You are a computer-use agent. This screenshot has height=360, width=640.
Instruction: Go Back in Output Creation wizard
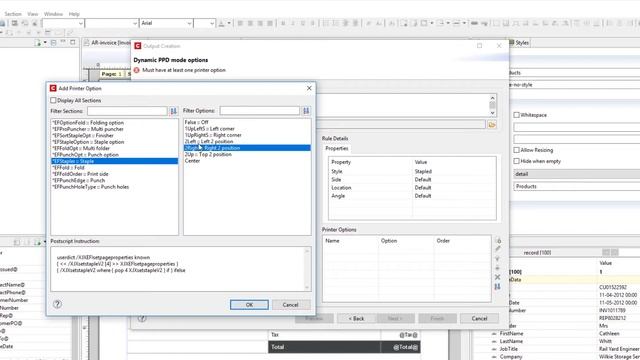[x=356, y=318]
